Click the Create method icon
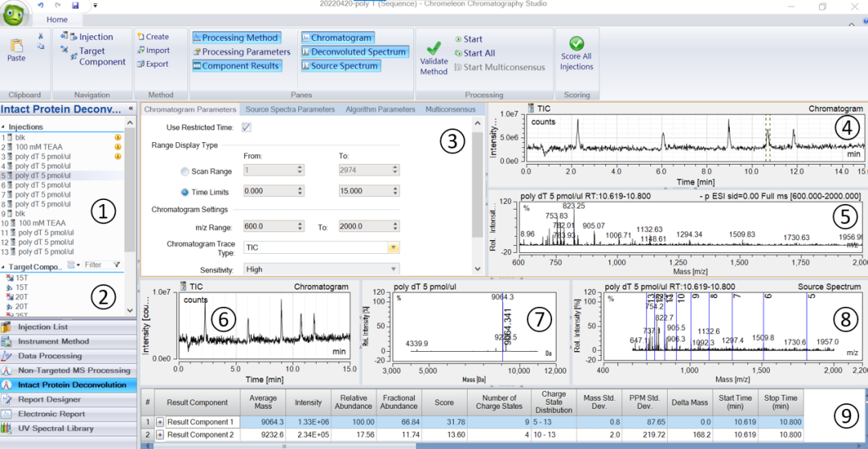This screenshot has height=449, width=868. (x=141, y=37)
